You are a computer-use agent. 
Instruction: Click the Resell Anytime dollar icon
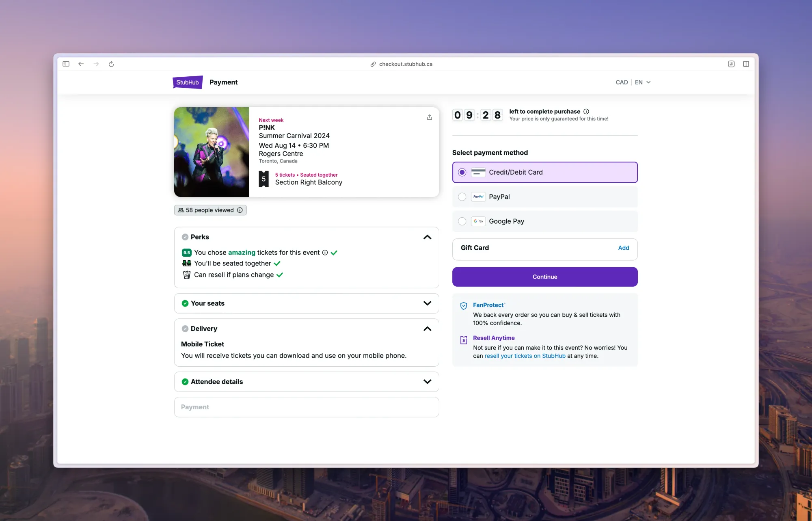[464, 340]
